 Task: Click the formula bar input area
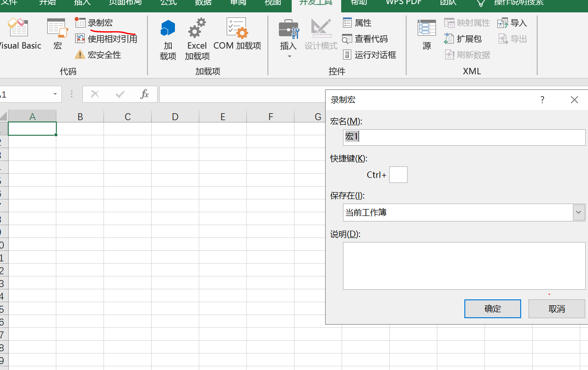(x=242, y=94)
